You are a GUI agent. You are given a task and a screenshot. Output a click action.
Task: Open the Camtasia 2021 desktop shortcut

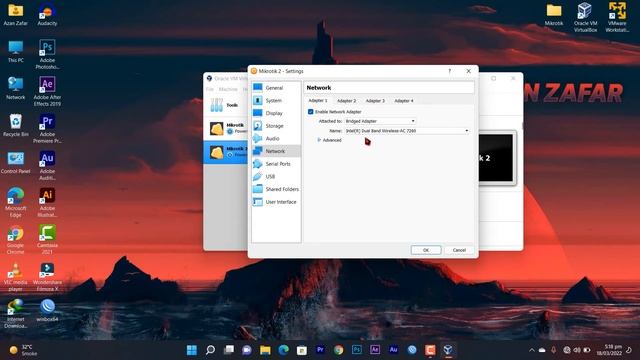point(47,240)
